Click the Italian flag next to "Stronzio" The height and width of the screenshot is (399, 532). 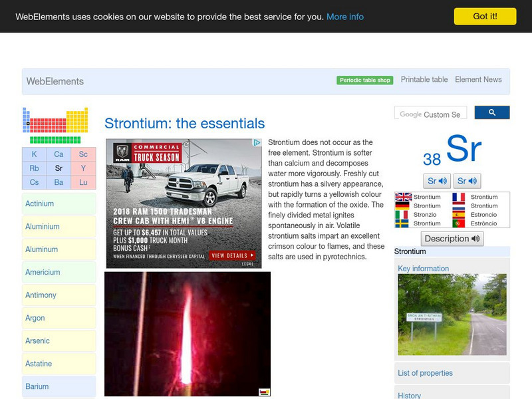pyautogui.click(x=404, y=214)
